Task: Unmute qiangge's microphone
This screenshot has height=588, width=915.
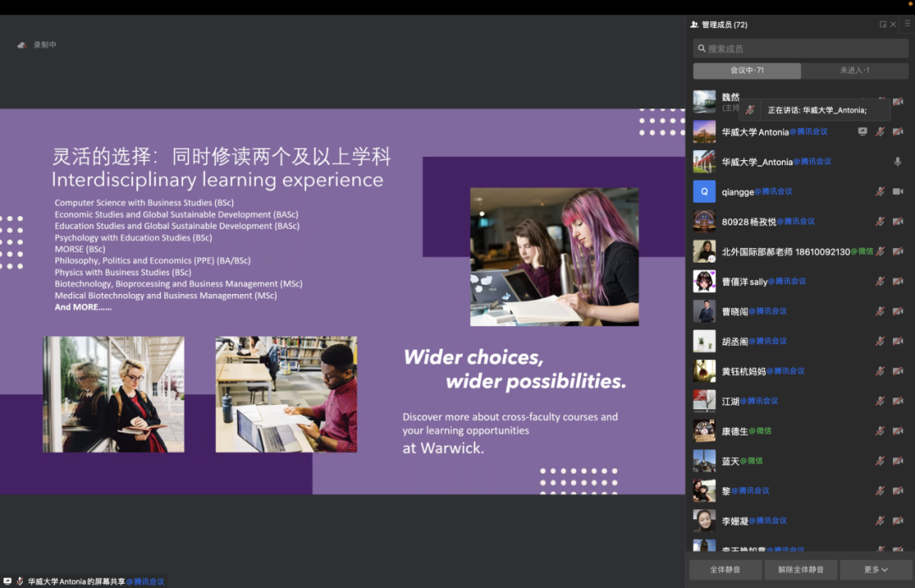Action: point(880,191)
